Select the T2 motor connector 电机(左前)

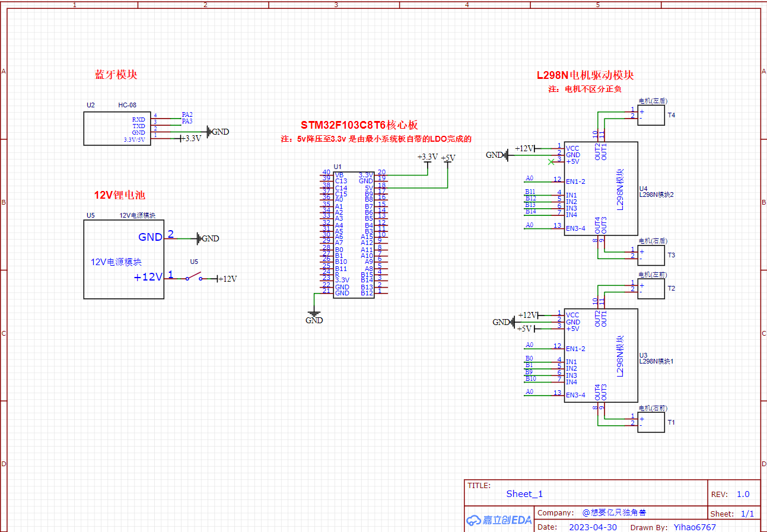tap(651, 288)
